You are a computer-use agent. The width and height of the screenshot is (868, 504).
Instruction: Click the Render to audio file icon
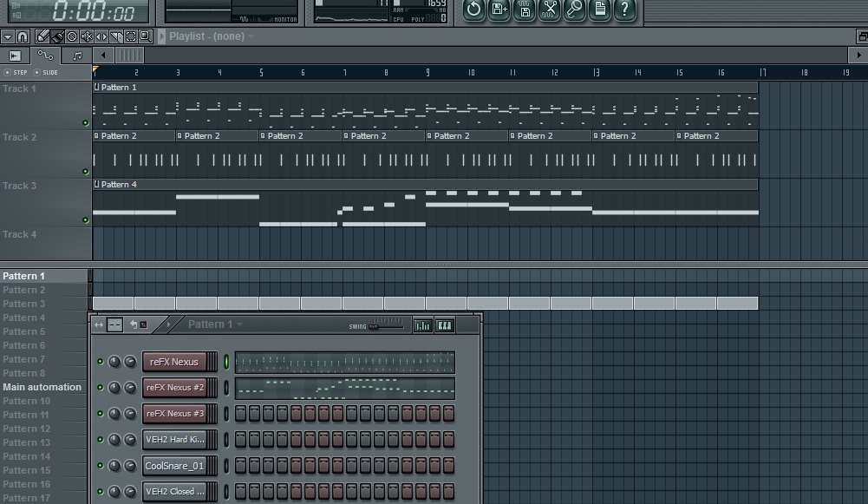[x=525, y=9]
